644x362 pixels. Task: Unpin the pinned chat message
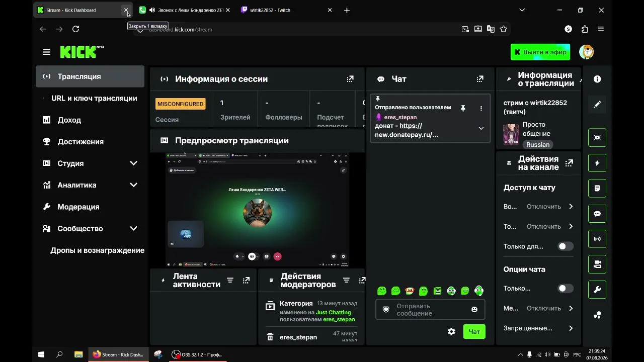coord(463,108)
